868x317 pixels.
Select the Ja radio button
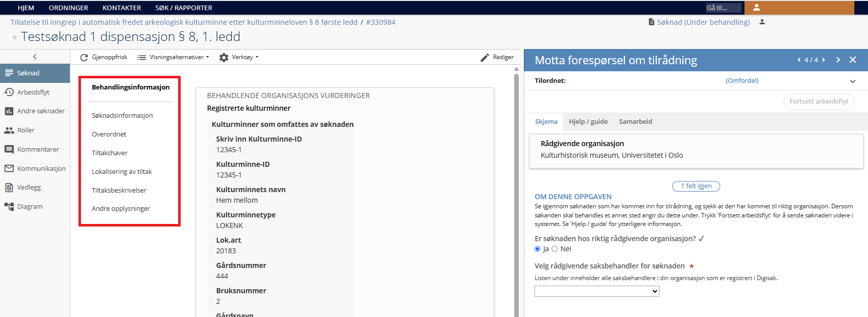pyautogui.click(x=538, y=249)
